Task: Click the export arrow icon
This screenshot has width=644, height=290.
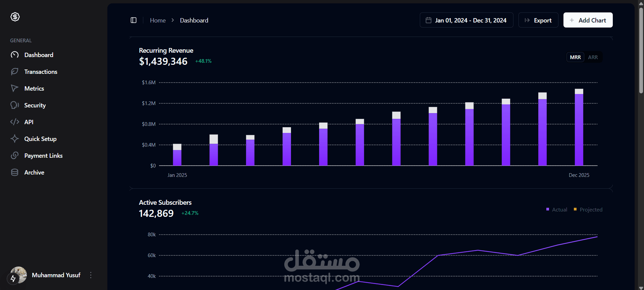Action: pos(527,20)
